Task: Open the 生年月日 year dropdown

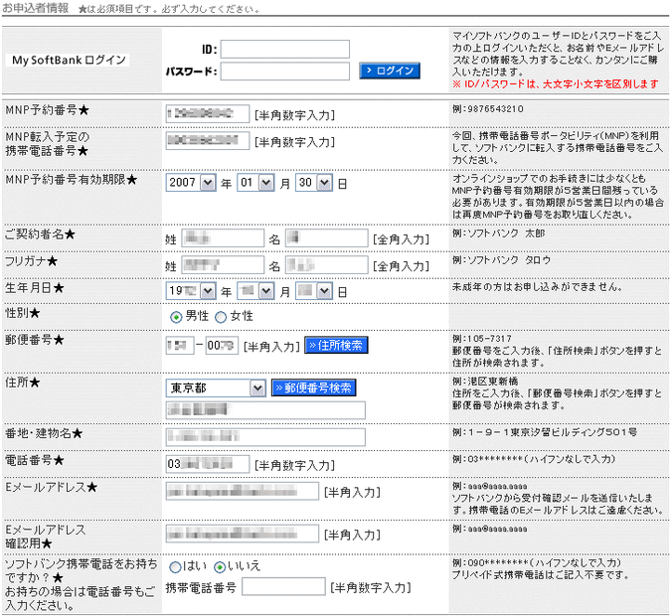Action: click(x=191, y=291)
